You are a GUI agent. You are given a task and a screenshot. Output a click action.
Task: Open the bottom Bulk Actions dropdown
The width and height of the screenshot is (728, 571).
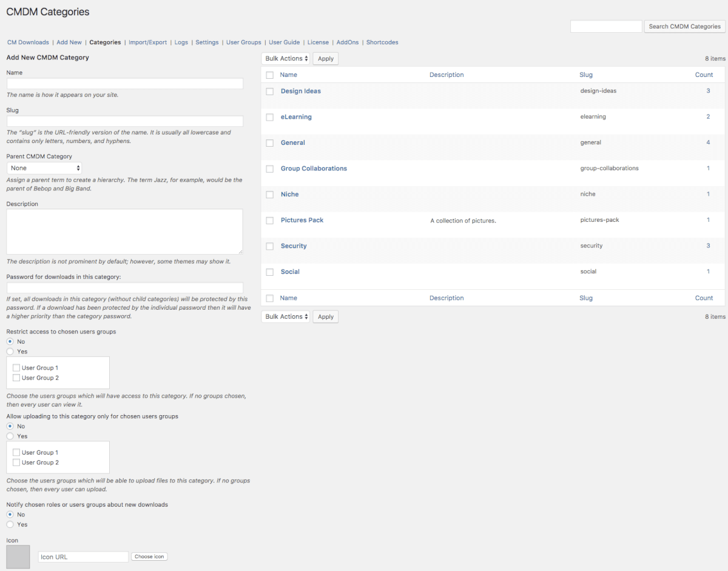(286, 316)
